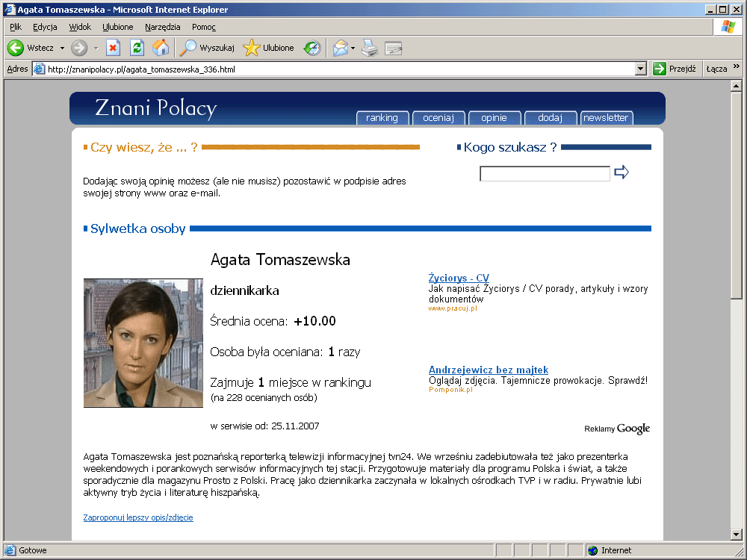Screen dimensions: 747x560
Task: Go to Home page icon
Action: [161, 48]
